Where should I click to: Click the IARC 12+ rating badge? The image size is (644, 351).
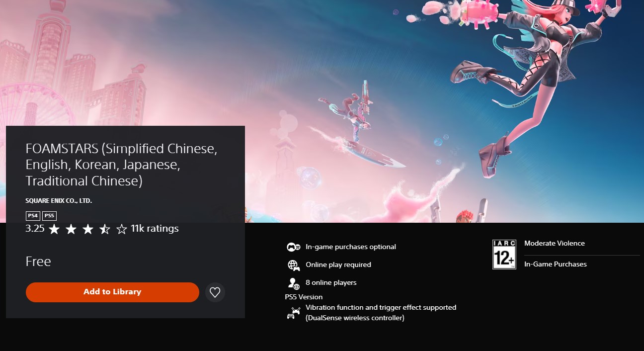pyautogui.click(x=504, y=254)
